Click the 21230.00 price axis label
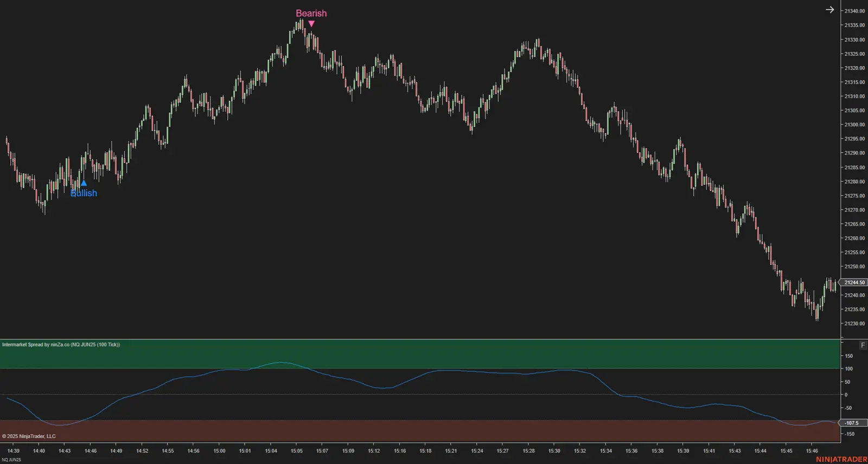868x464 pixels. click(x=854, y=324)
